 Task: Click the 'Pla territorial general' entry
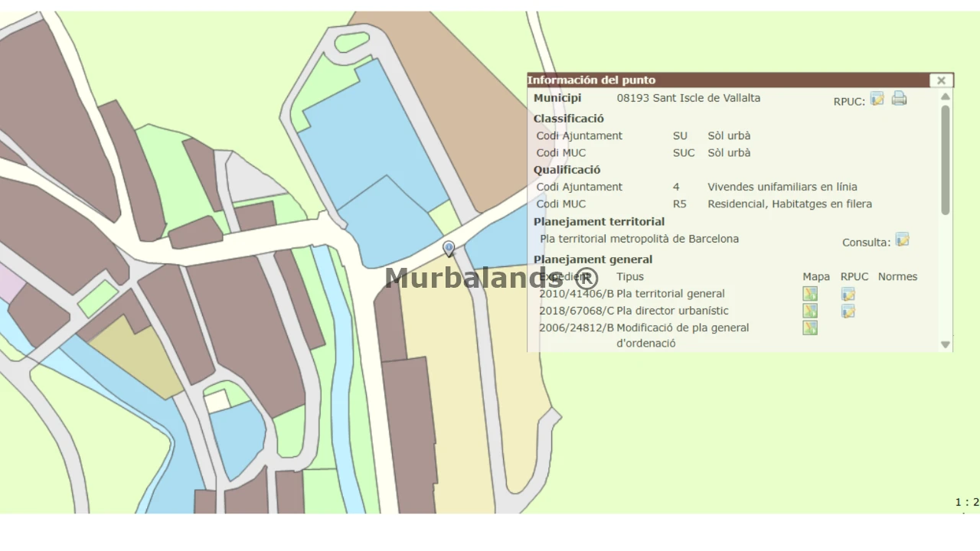point(671,294)
